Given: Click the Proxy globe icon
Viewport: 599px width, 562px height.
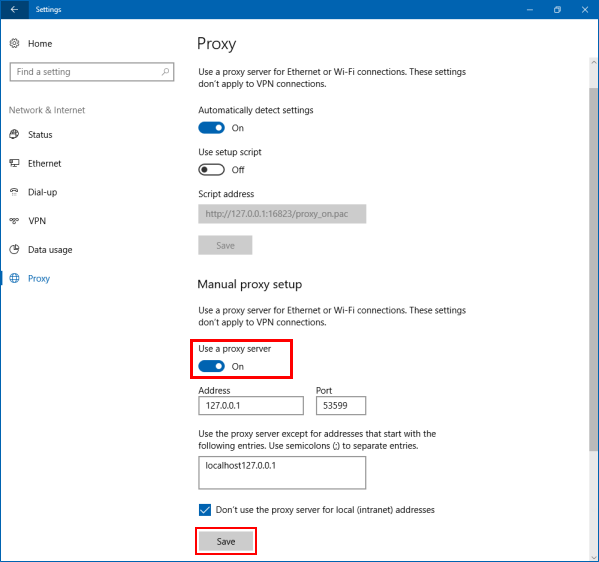Looking at the screenshot, I should coord(14,278).
